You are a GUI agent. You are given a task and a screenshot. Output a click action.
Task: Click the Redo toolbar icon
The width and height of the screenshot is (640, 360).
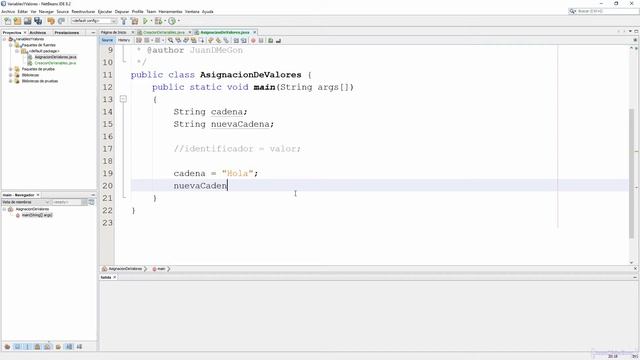tap(61, 21)
